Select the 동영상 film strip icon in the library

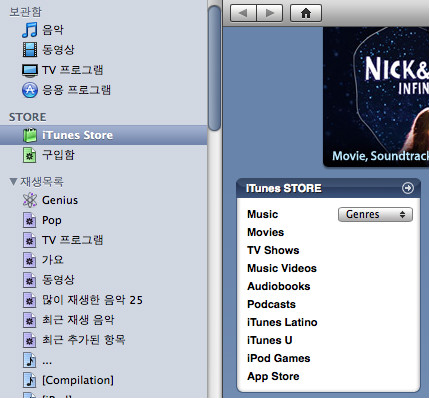tap(30, 50)
